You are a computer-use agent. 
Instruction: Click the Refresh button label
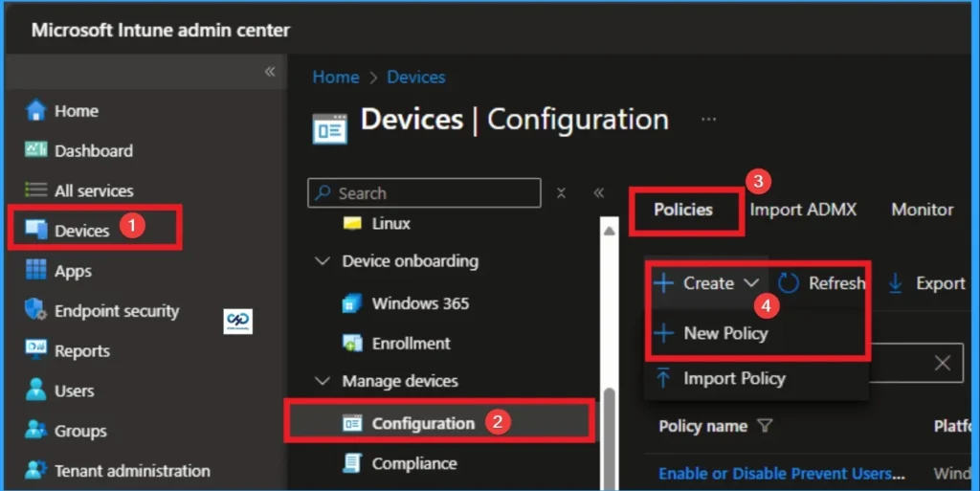836,283
